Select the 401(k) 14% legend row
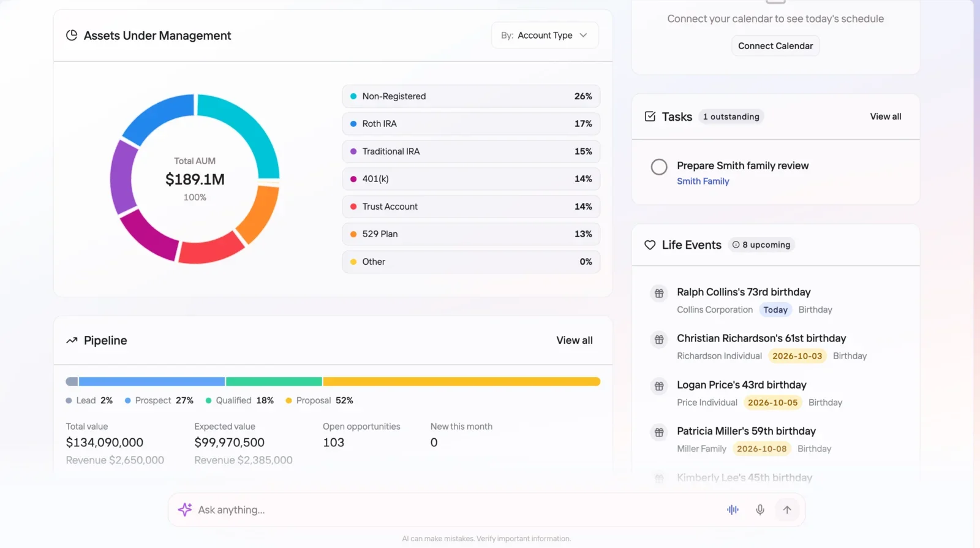 pos(471,179)
